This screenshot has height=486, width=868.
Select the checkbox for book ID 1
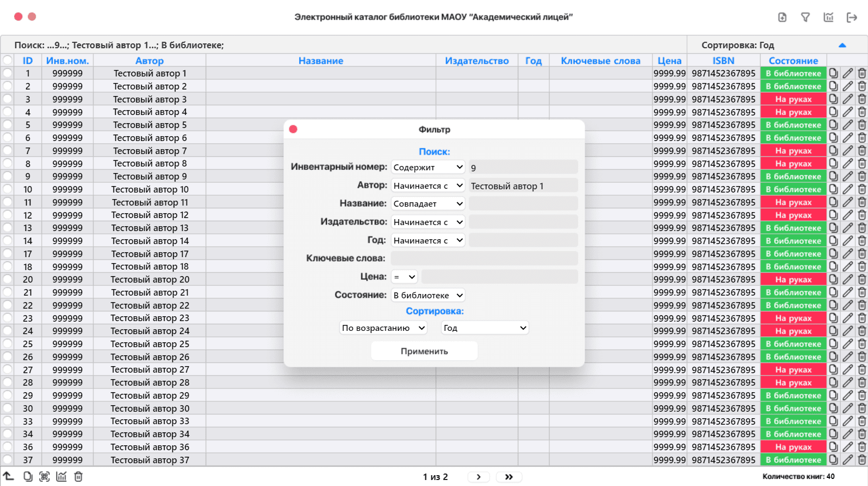coord(8,73)
